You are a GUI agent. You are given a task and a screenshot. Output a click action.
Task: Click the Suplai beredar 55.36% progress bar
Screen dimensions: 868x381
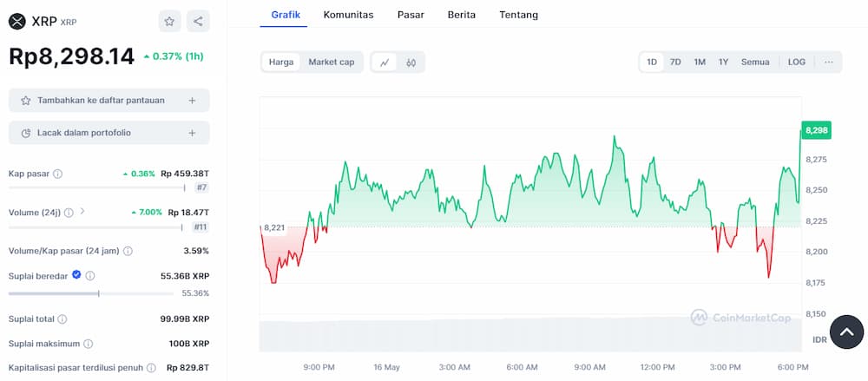pyautogui.click(x=91, y=293)
